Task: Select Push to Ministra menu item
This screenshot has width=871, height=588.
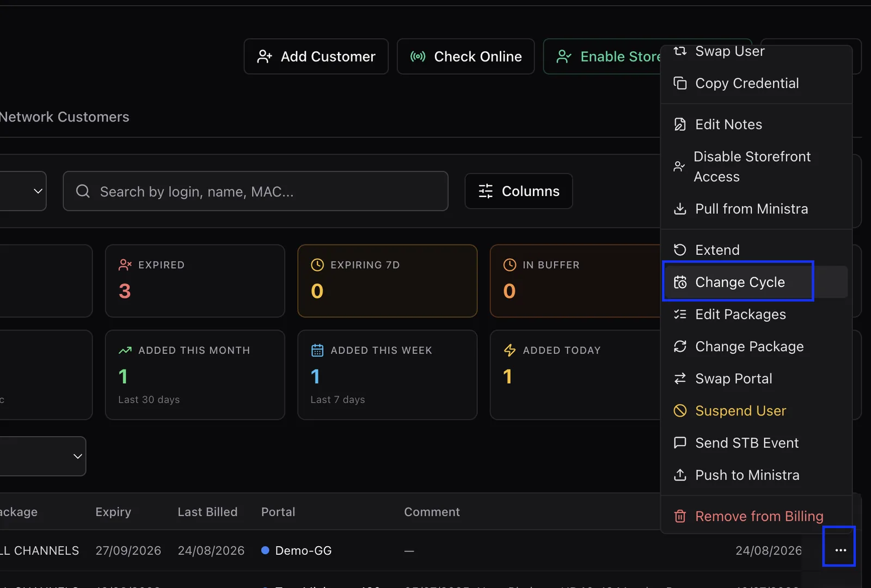Action: [x=756, y=475]
